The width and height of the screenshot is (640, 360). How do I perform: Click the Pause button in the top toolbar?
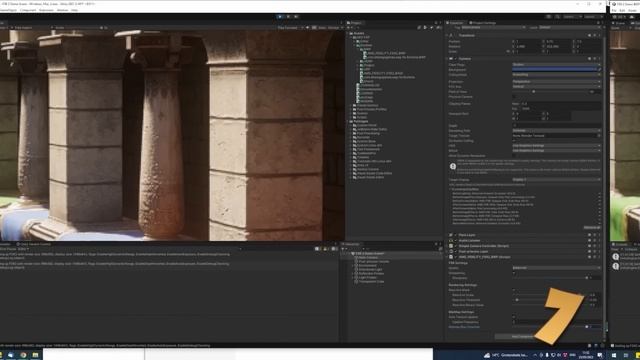coord(288,17)
